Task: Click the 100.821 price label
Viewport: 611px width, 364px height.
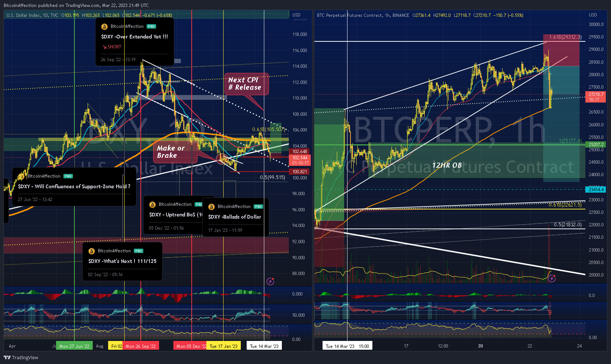Action: [x=300, y=172]
